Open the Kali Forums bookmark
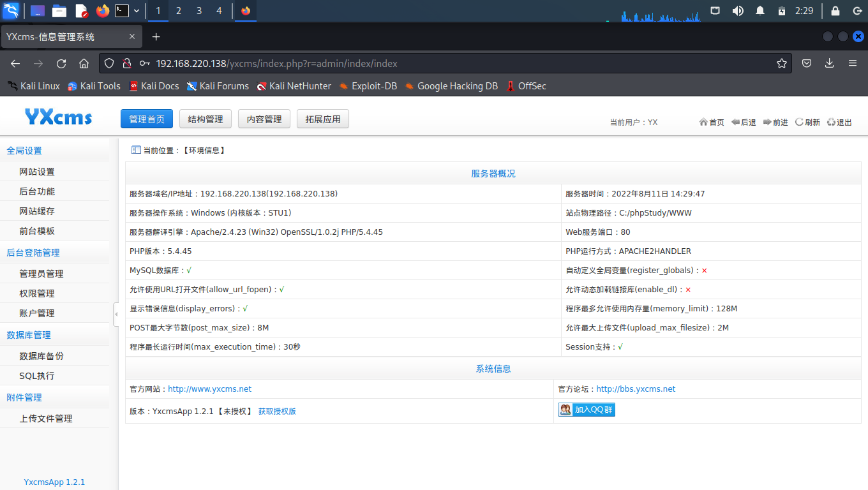 (x=218, y=86)
